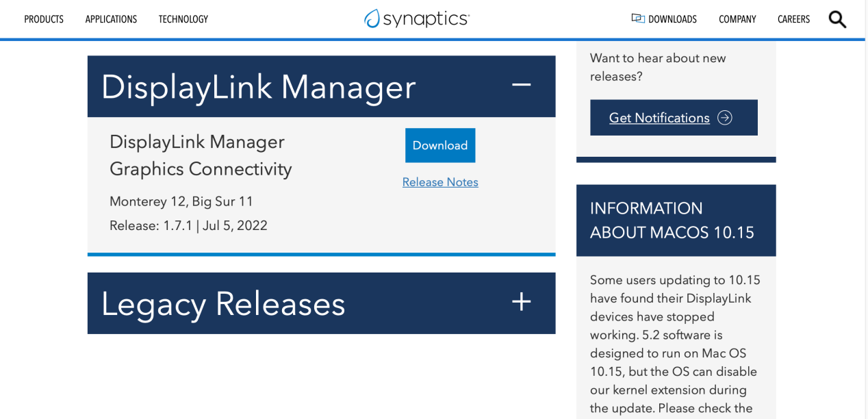Open the Applications menu
The height and width of the screenshot is (419, 868).
(111, 19)
